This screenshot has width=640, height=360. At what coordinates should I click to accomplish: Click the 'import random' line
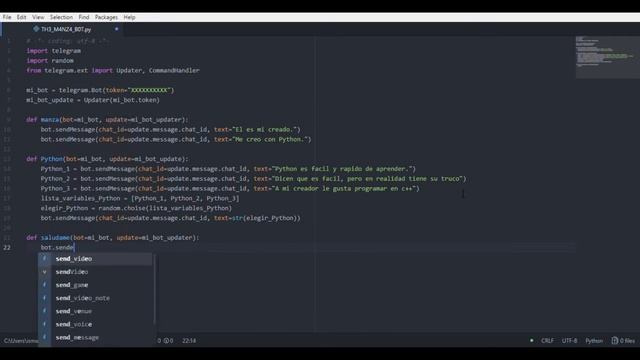[50, 60]
